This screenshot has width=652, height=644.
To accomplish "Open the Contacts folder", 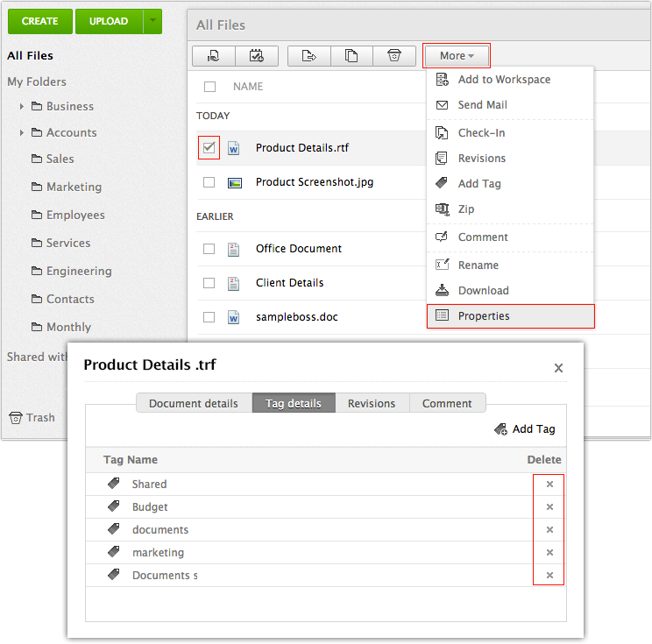I will click(63, 299).
